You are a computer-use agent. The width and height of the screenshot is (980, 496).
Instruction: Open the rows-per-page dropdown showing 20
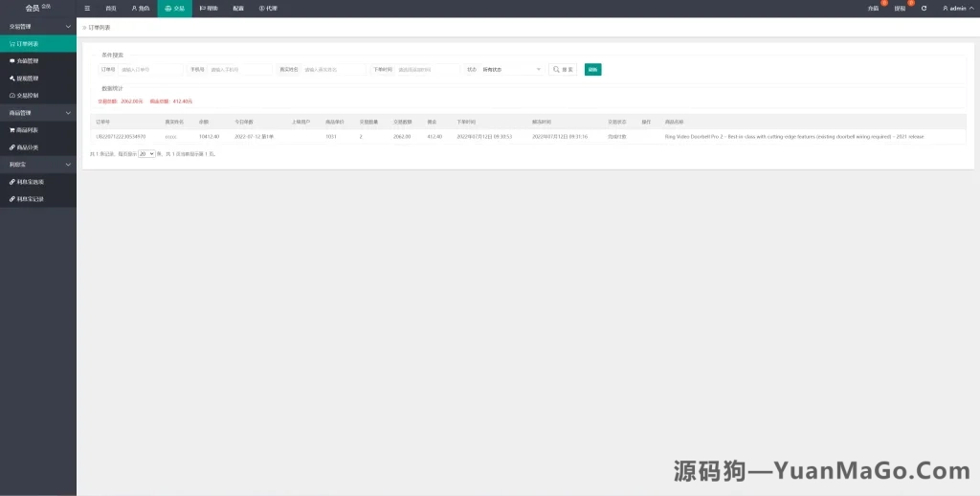pos(146,154)
